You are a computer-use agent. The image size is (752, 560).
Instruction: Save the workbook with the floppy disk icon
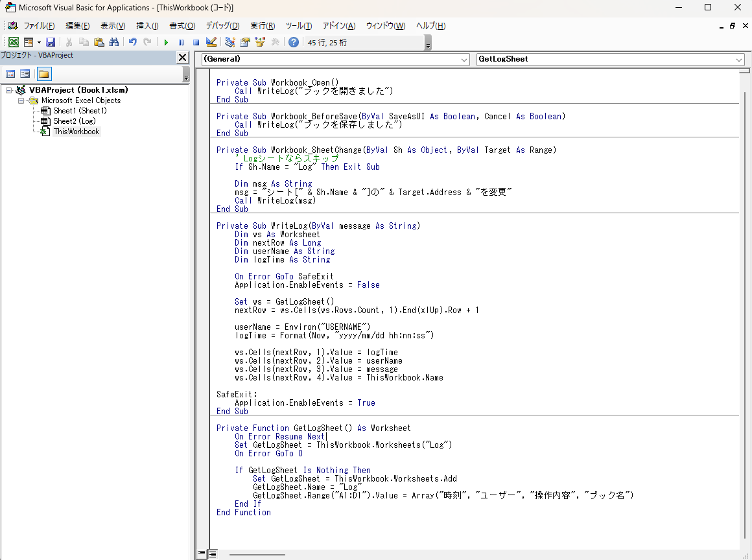tap(50, 42)
